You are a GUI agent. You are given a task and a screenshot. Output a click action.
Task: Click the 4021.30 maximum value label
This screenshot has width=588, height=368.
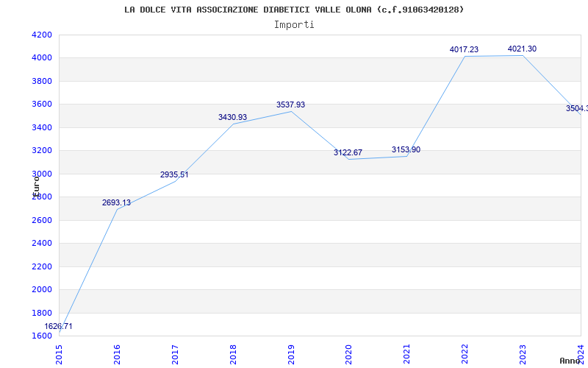(522, 49)
